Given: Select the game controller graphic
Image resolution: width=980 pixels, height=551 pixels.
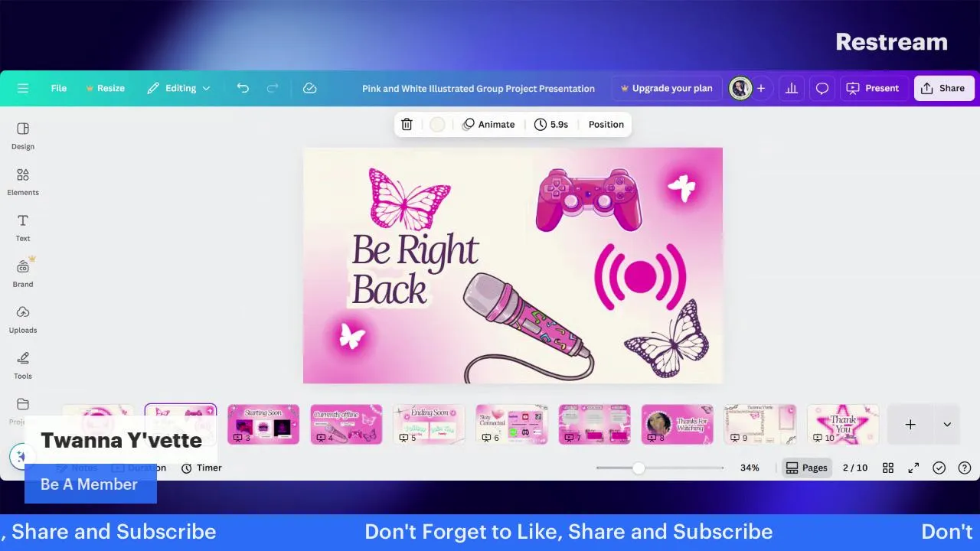Looking at the screenshot, I should 589,200.
